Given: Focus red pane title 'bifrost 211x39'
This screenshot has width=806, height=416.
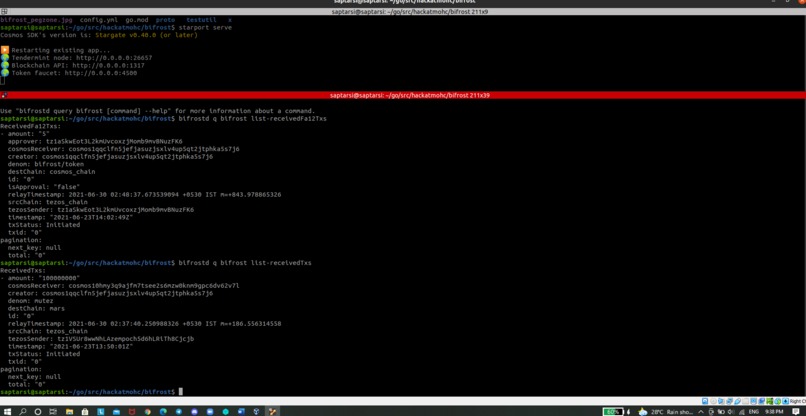Looking at the screenshot, I should point(410,95).
